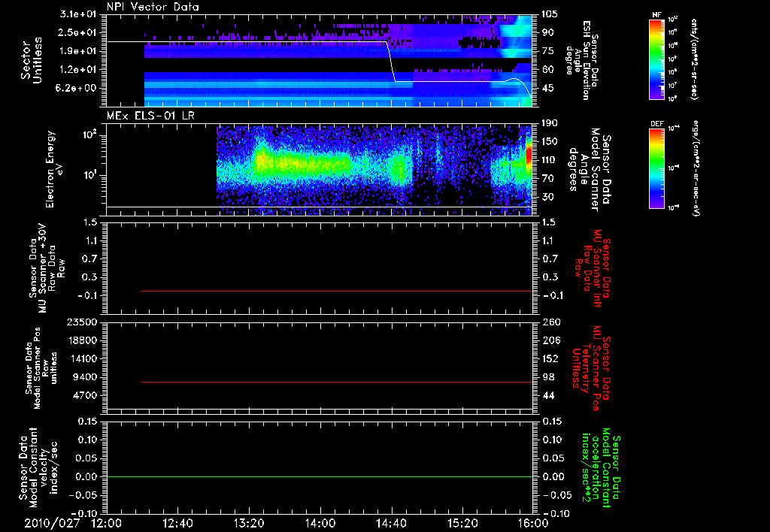Click the DEF color scale bar
This screenshot has height=532, width=770.
point(657,168)
